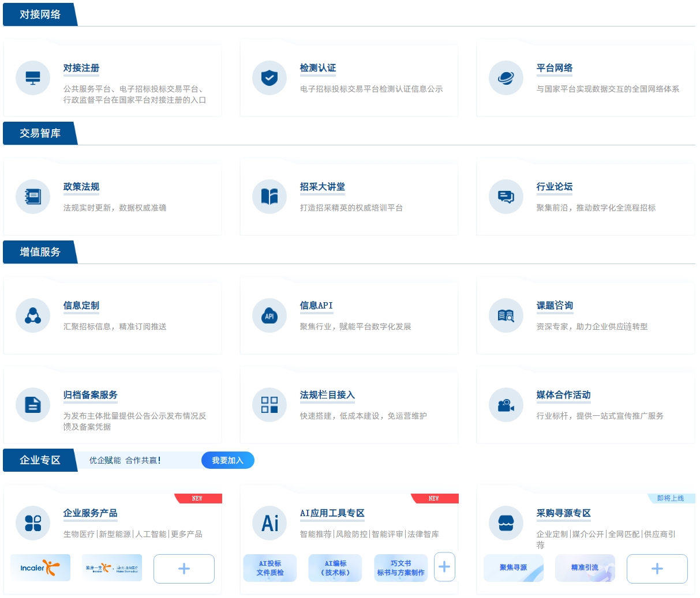This screenshot has width=700, height=598.
Task: Click the plus expander in 采购寻源专区
Action: coord(657,569)
